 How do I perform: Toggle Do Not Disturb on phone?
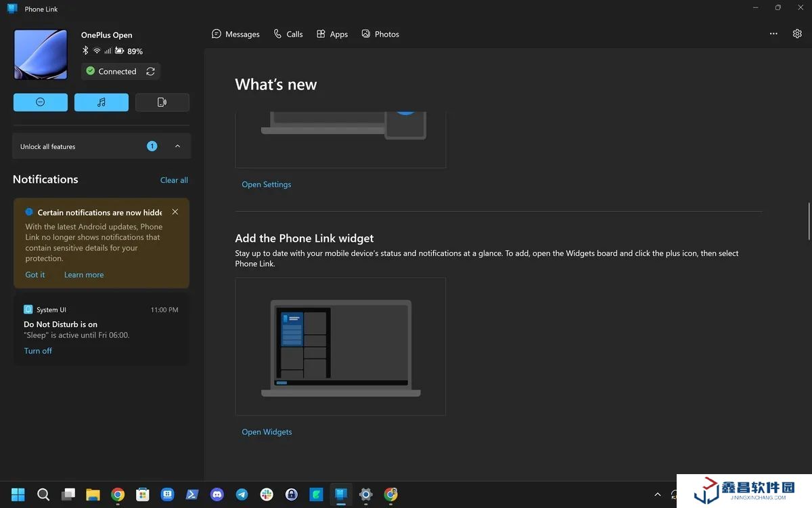[x=41, y=102]
